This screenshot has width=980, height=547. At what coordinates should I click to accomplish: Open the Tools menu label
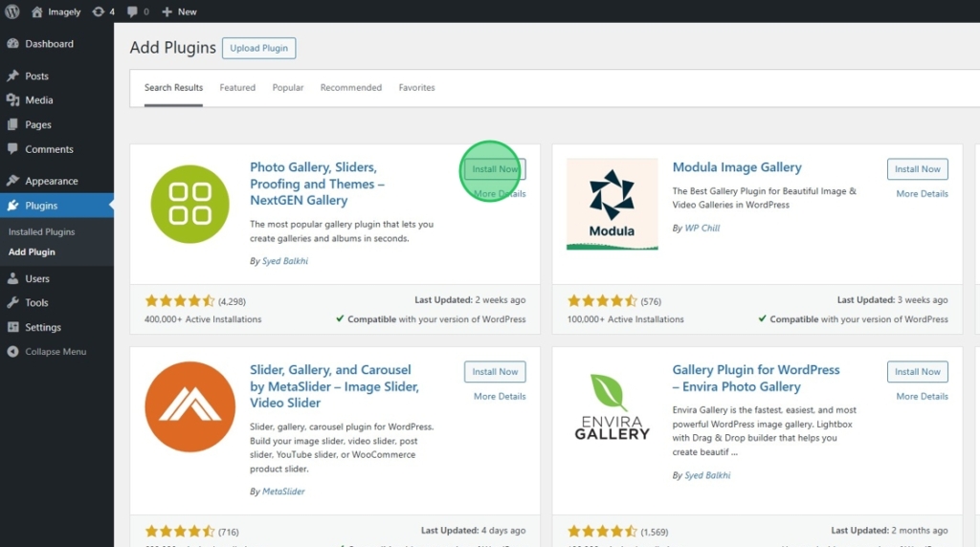[x=36, y=302]
